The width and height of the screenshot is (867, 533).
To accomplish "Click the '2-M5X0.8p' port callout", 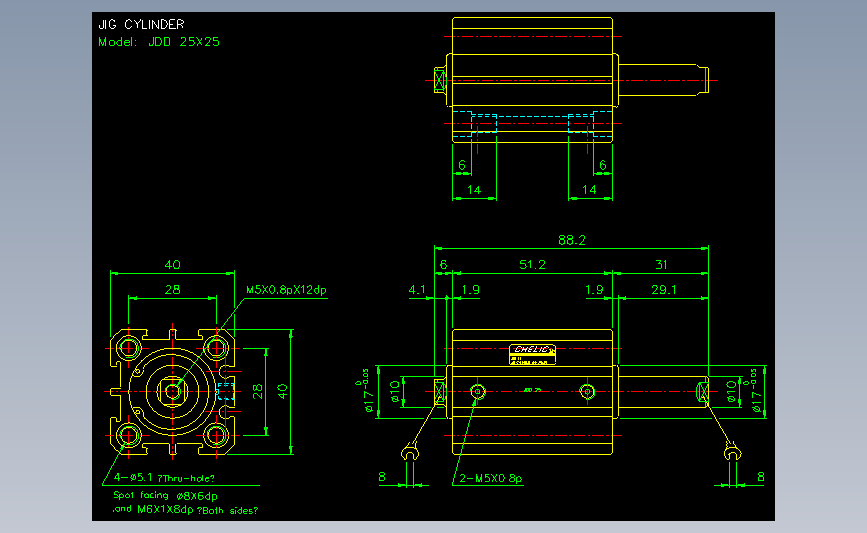I will tap(490, 478).
